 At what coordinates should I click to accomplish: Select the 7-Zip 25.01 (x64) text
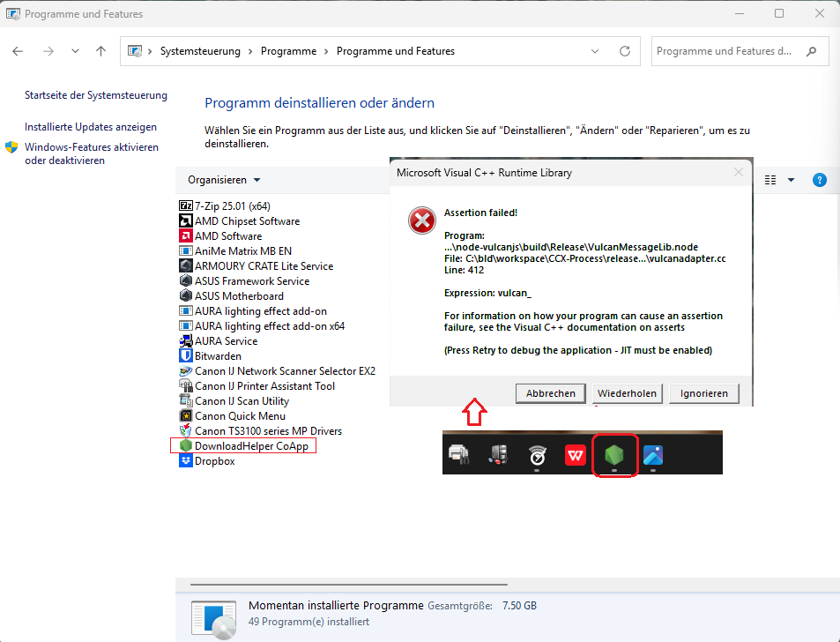click(x=233, y=205)
